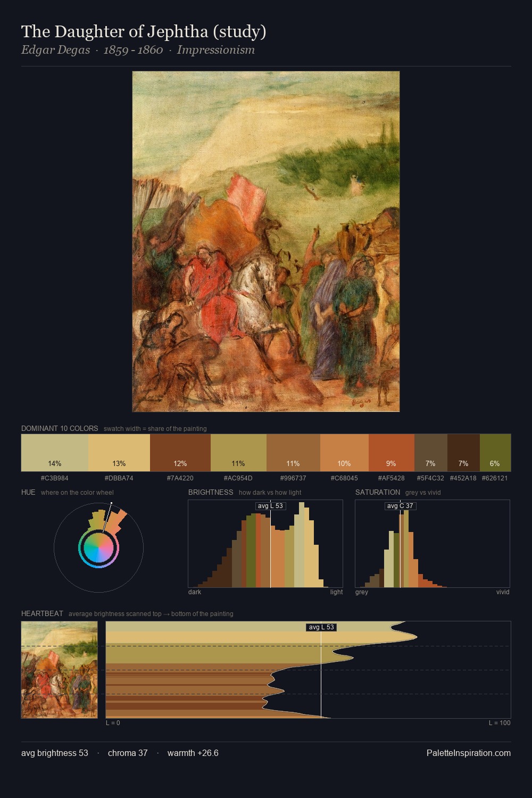
Task: Click the saturation histogram chart
Action: pos(433,544)
